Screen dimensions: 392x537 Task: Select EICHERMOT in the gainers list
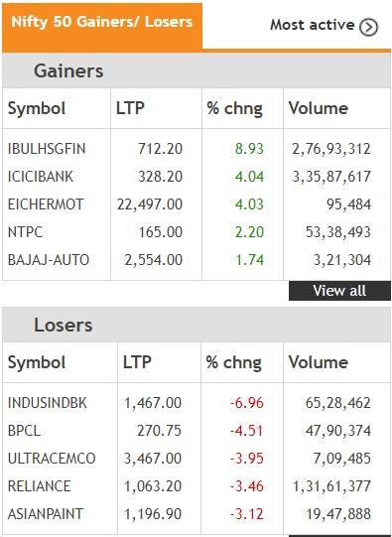tap(46, 204)
